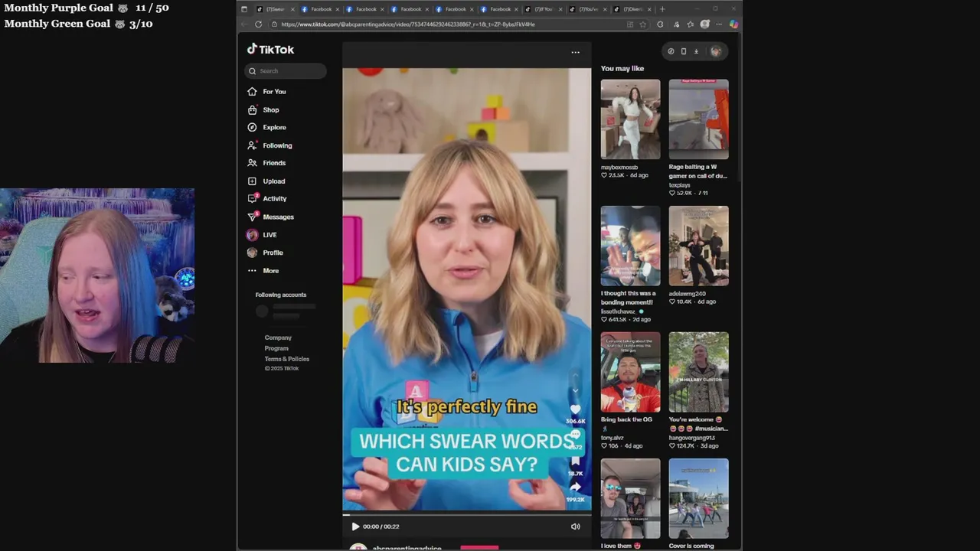Switch to the first Facebook tab

pos(320,9)
